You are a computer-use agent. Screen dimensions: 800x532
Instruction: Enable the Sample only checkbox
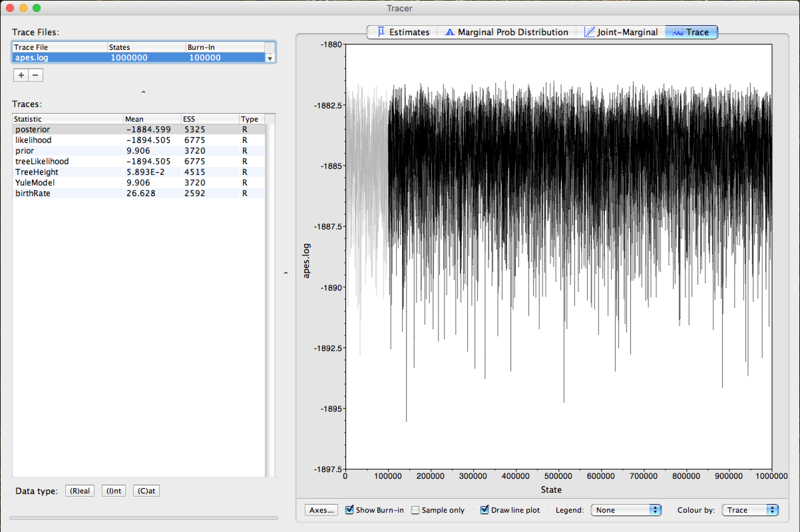coord(415,510)
